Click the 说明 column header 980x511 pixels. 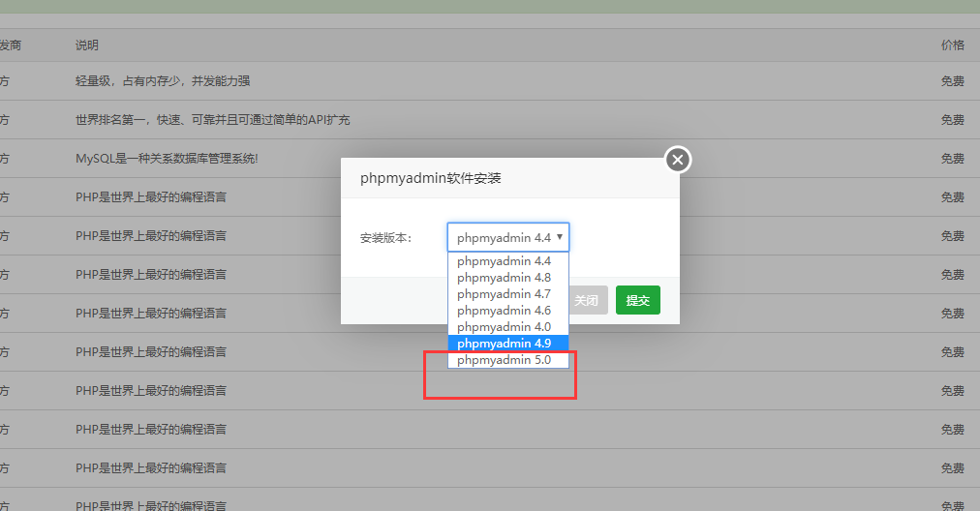[87, 45]
